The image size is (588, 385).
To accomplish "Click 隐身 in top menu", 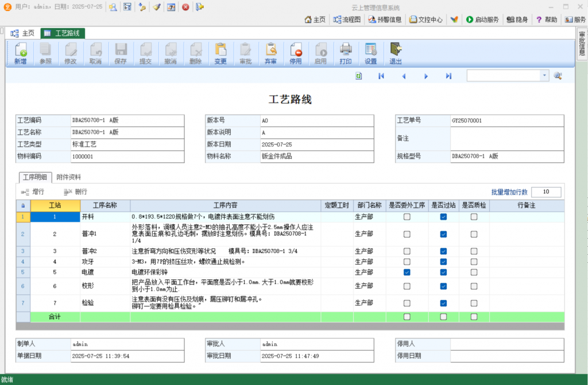I will click(517, 20).
